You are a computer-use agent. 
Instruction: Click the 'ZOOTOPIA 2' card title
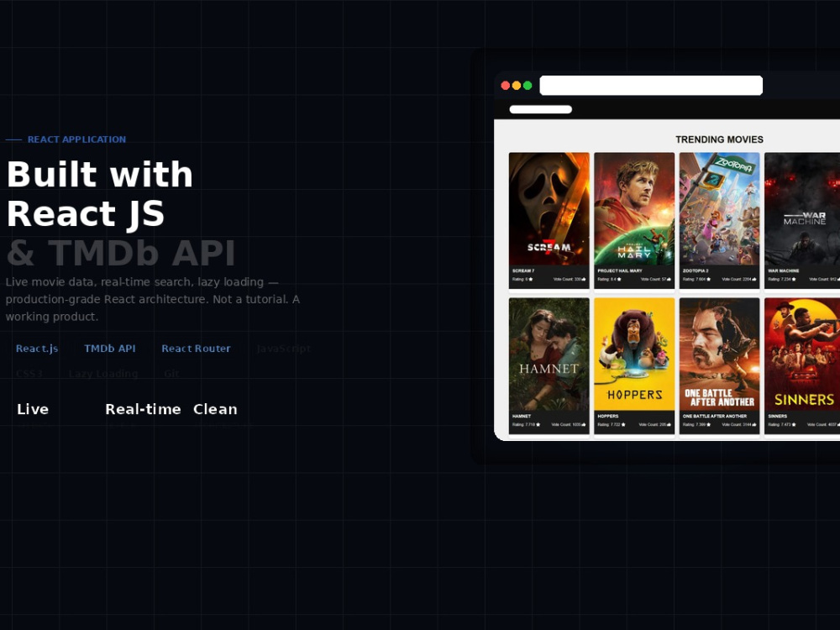[696, 270]
